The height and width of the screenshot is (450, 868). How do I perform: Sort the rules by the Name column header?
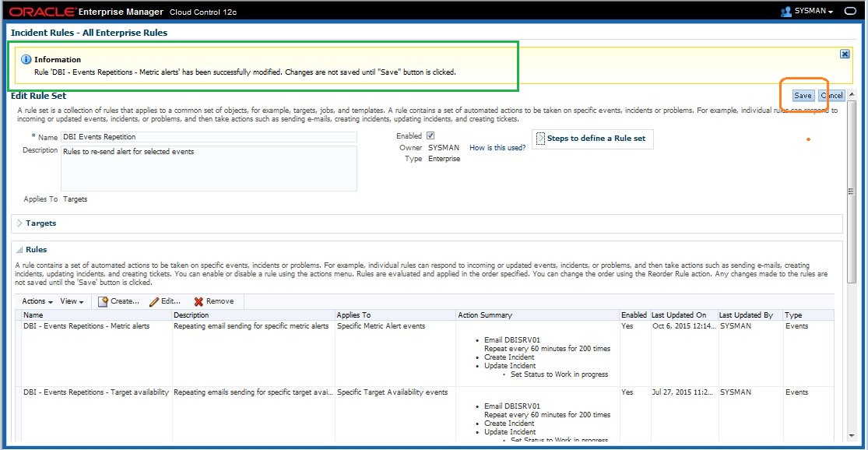coord(97,315)
